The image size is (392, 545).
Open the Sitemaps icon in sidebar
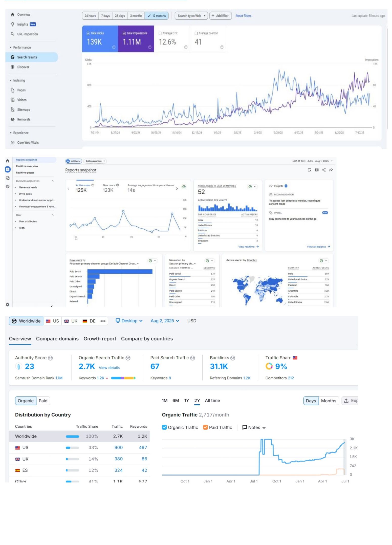coord(12,110)
